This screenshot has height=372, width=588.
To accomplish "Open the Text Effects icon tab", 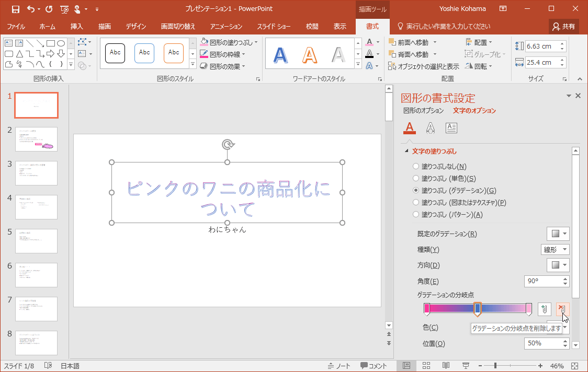I will click(x=431, y=127).
